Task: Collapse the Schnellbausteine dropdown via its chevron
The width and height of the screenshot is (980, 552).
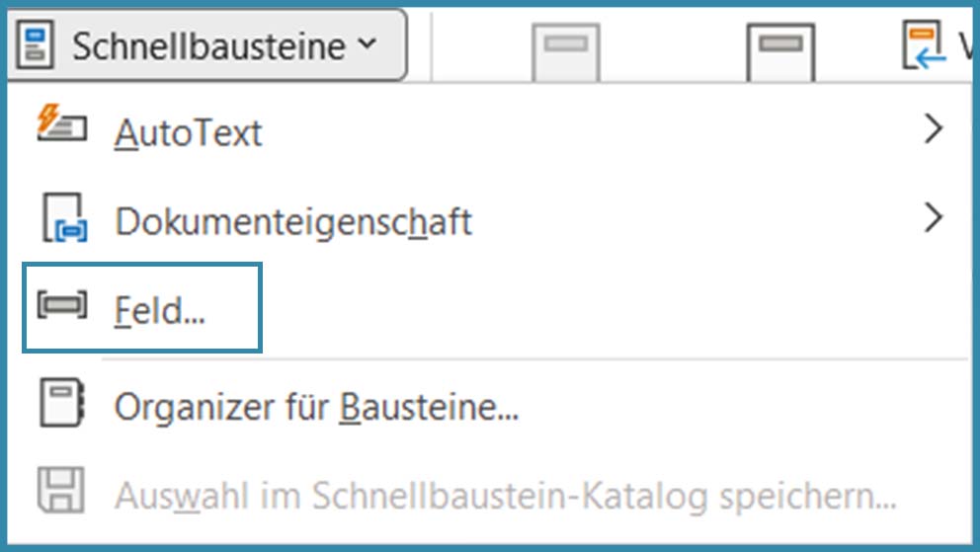Action: point(367,45)
